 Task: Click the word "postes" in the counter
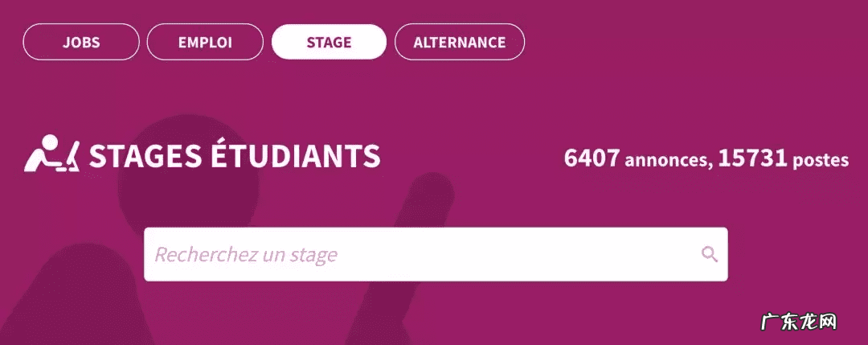coord(821,161)
